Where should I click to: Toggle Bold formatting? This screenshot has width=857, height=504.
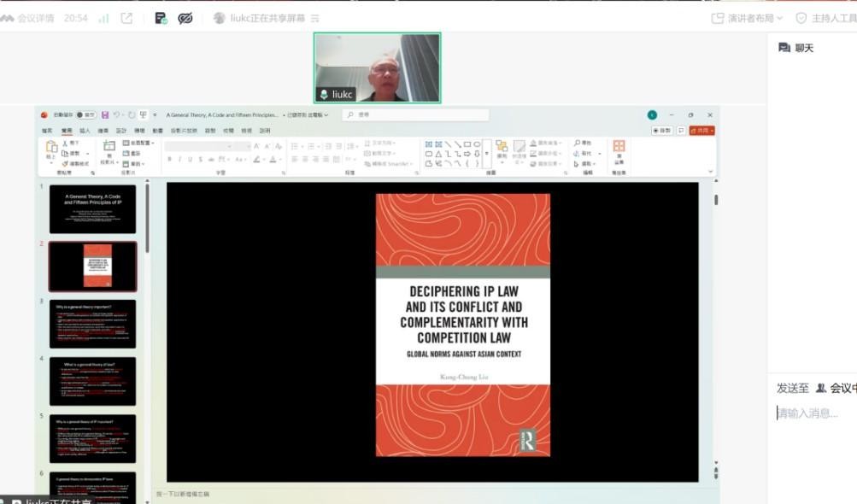(x=169, y=159)
